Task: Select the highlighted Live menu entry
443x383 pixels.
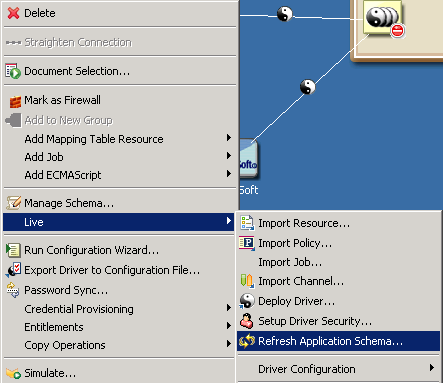Action: point(119,222)
